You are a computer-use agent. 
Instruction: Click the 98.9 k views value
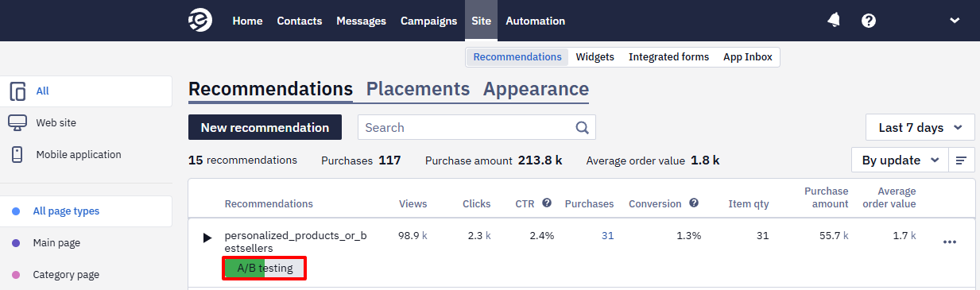[413, 236]
